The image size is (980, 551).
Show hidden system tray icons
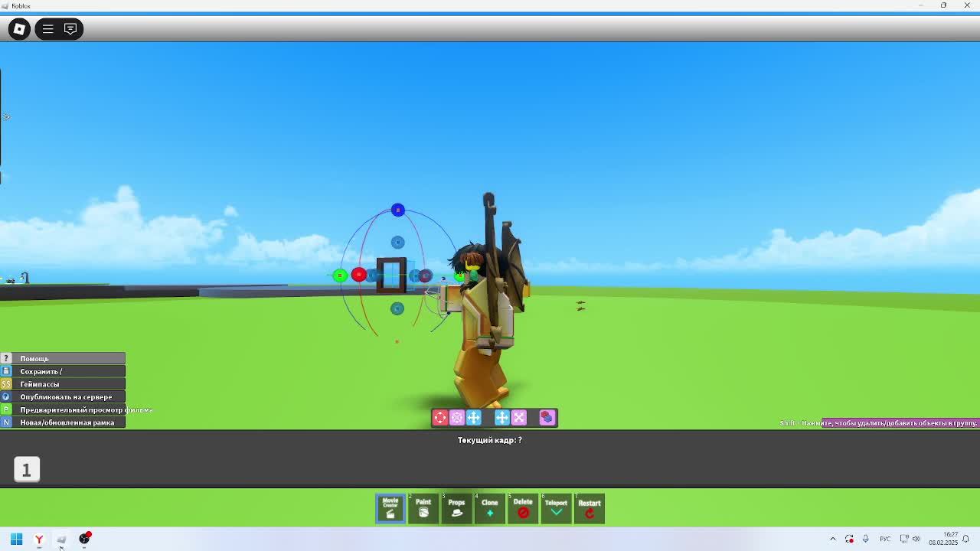pyautogui.click(x=833, y=539)
